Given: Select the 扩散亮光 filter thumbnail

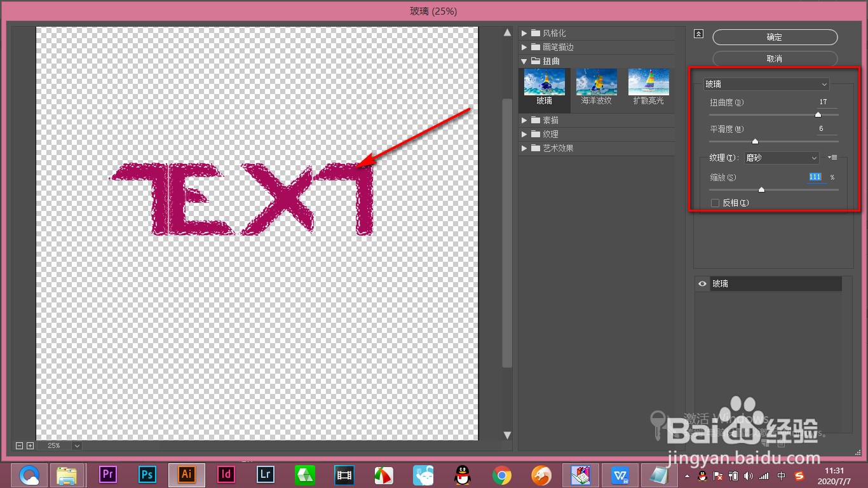Looking at the screenshot, I should (x=648, y=87).
